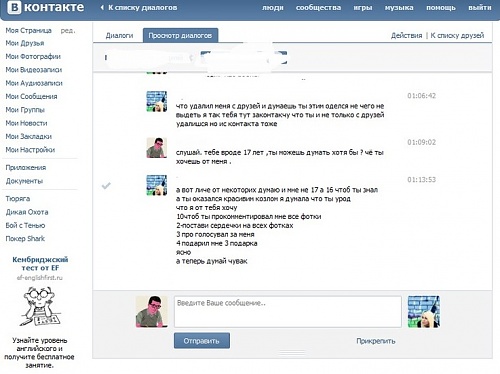This screenshot has height=374, width=500.
Task: Launch the 'Тюряга' app link
Action: pos(18,199)
